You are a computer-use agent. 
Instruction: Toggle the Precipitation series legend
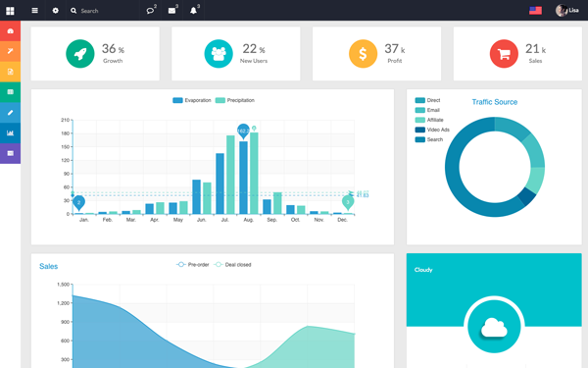point(235,100)
